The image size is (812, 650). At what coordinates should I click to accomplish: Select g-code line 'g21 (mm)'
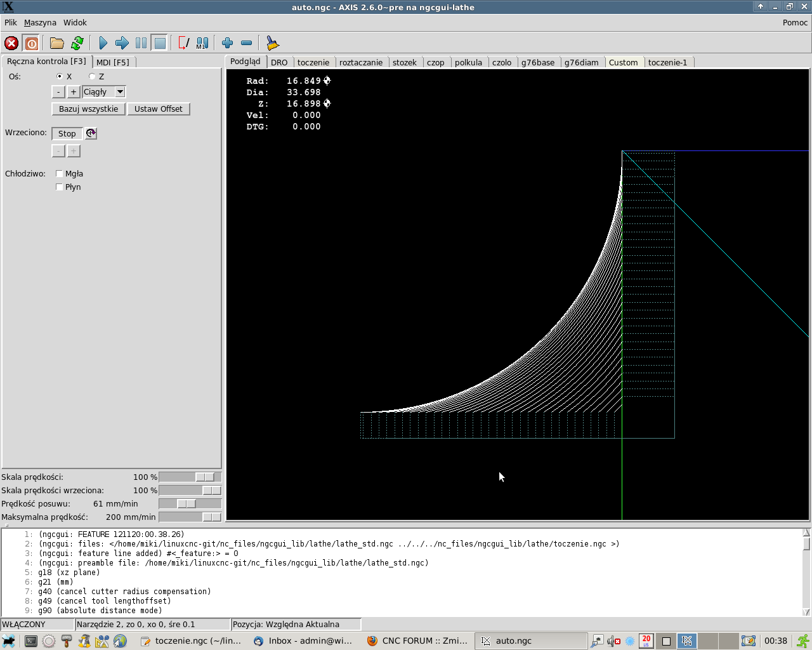[56, 582]
